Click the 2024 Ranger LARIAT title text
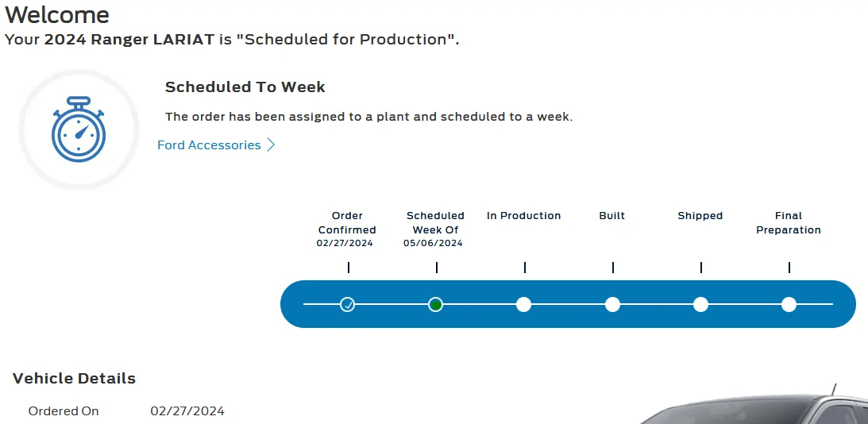 click(x=129, y=40)
